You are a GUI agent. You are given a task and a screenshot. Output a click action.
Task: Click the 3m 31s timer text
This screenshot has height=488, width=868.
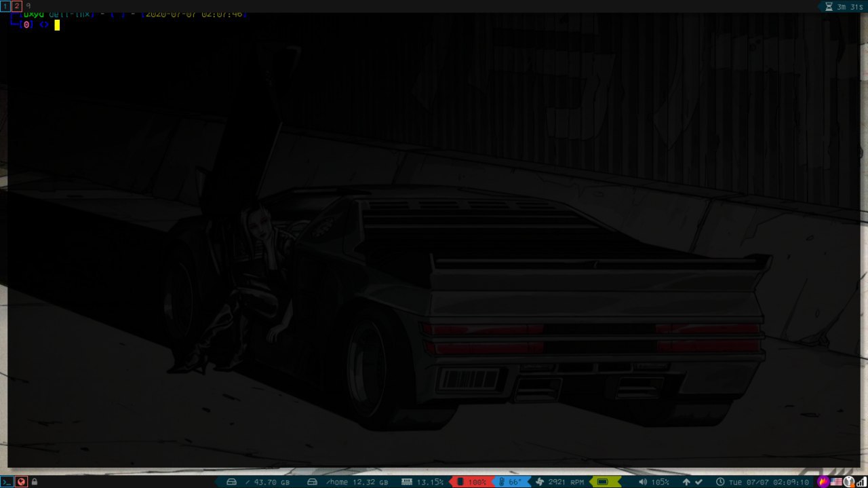click(x=850, y=7)
